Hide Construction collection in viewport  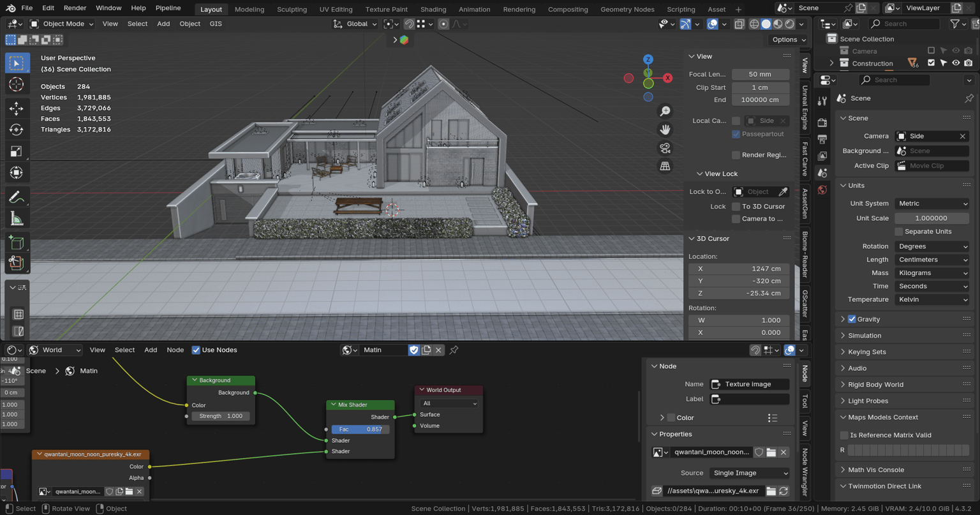[956, 63]
